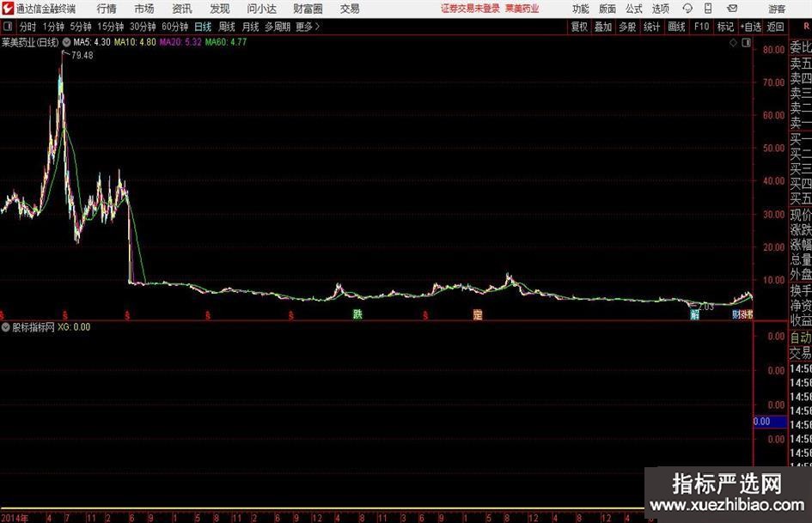Click the red R icon in right panel
Image resolution: width=812 pixels, height=523 pixels.
806,27
